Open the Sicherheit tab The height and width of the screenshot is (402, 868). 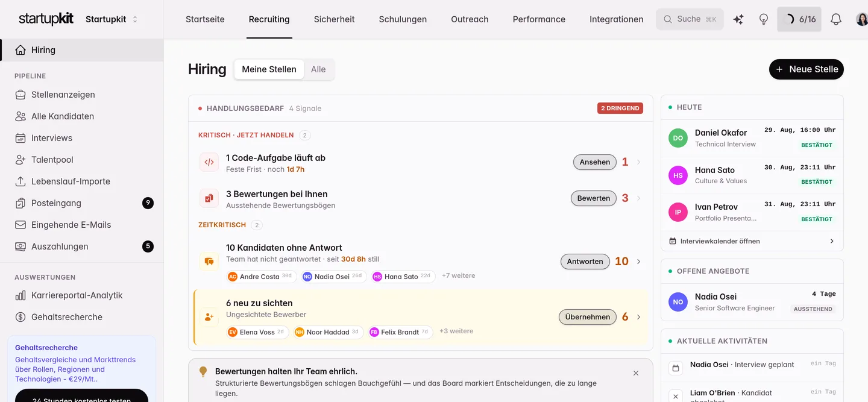[x=334, y=19]
